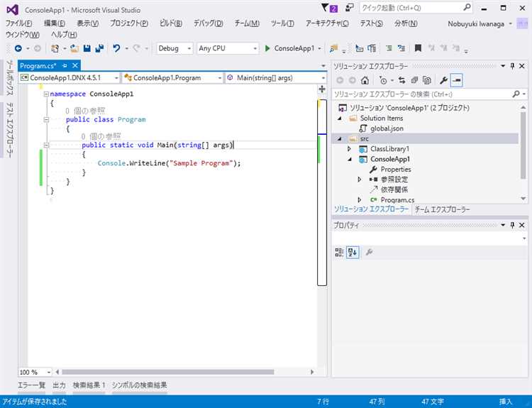Open the ファイル(F) menu
Image resolution: width=532 pixels, height=408 pixels.
(19, 23)
